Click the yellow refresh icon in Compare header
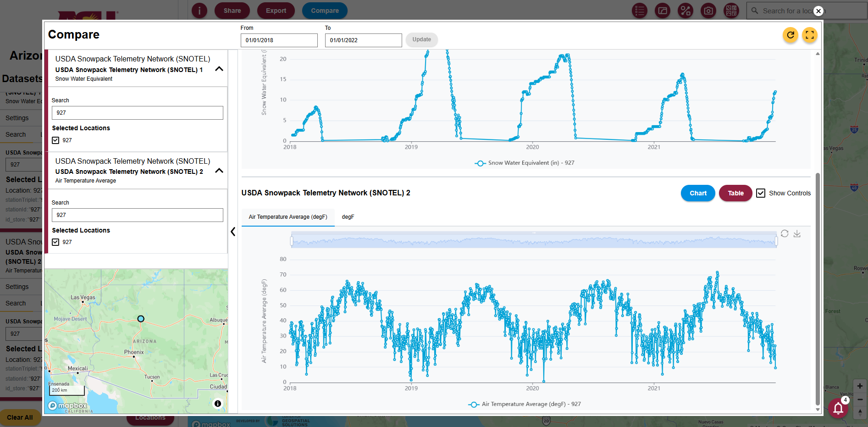The width and height of the screenshot is (868, 427). coord(790,35)
